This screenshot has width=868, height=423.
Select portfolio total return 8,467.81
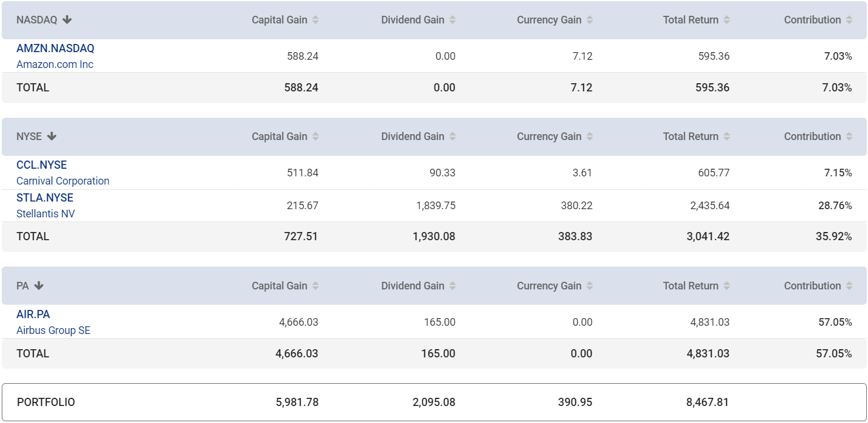tap(707, 402)
